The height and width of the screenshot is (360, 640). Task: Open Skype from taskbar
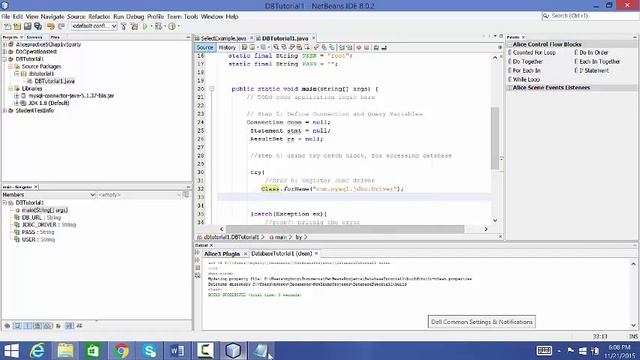click(x=149, y=351)
